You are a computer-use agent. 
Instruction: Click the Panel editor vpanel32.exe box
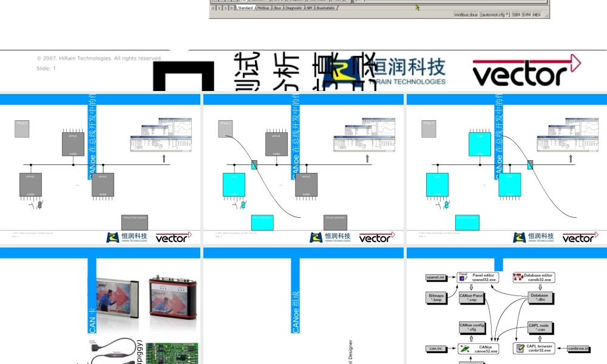pyautogui.click(x=478, y=277)
